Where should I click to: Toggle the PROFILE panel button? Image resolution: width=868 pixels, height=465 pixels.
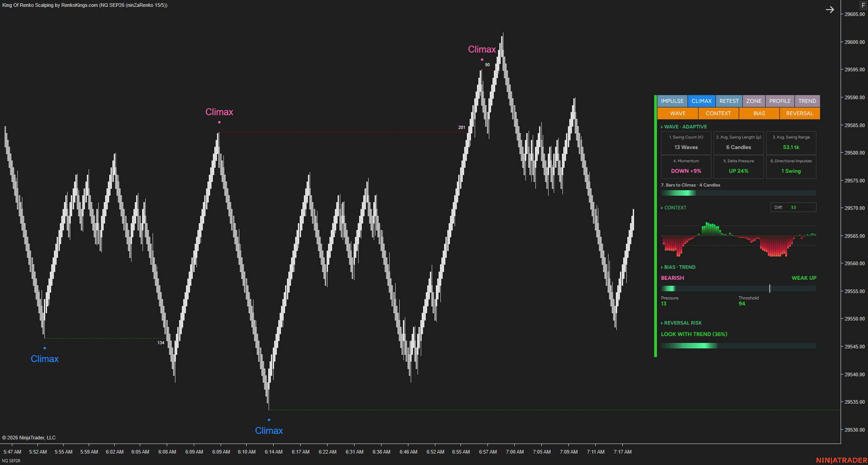coord(780,101)
